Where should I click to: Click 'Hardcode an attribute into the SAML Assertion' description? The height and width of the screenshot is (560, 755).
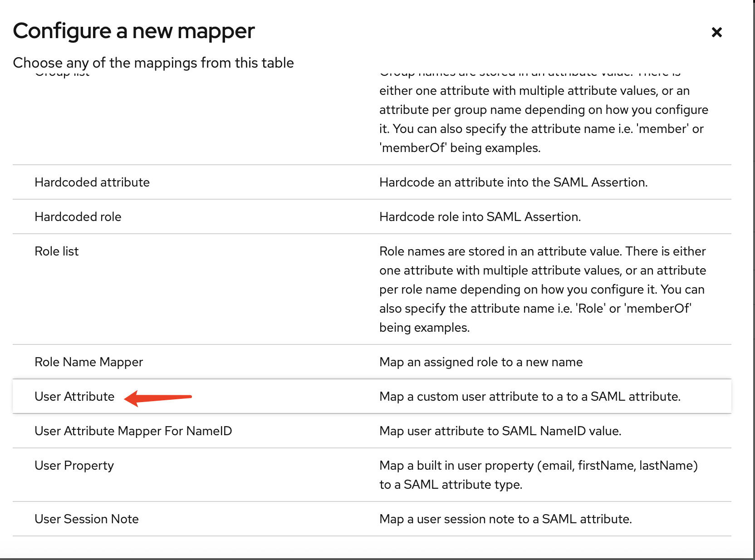[x=513, y=182]
